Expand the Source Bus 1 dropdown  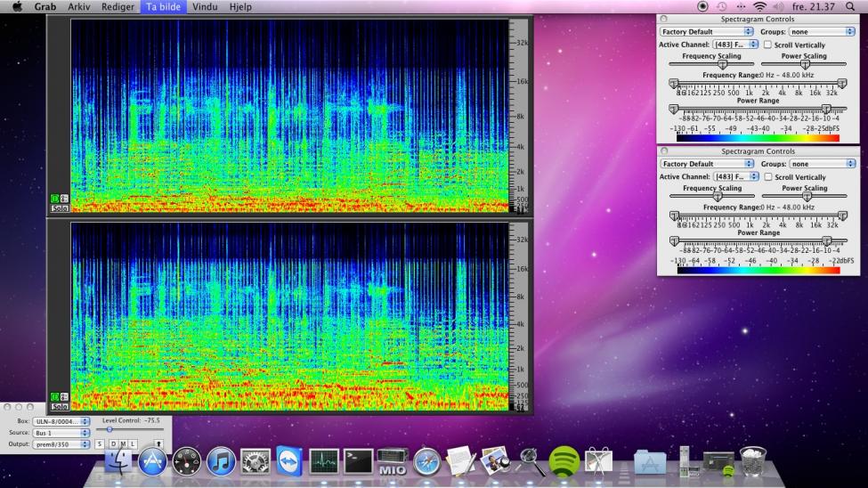pyautogui.click(x=61, y=432)
